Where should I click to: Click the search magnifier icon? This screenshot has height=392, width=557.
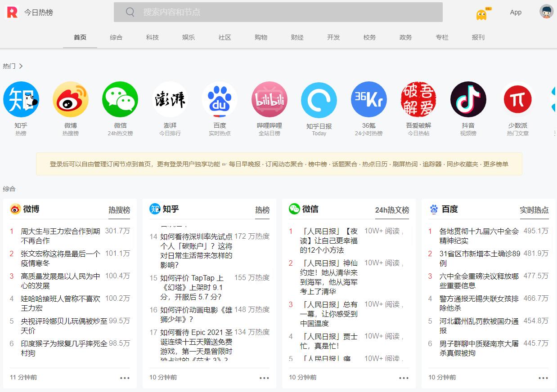[130, 12]
